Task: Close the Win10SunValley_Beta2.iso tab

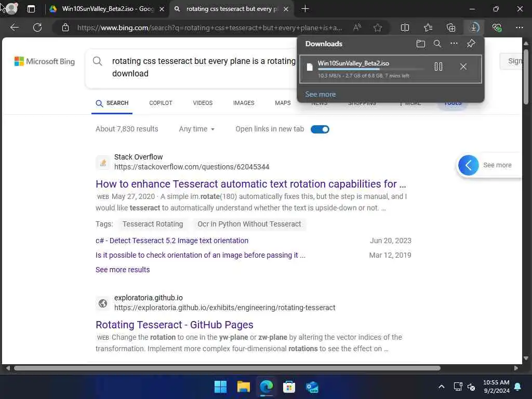Action: pos(162,9)
